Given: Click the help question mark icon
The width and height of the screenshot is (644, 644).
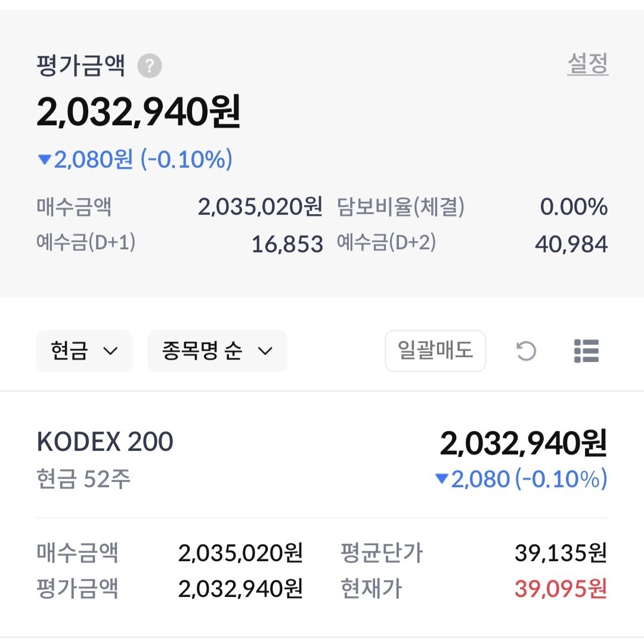Looking at the screenshot, I should point(150,66).
